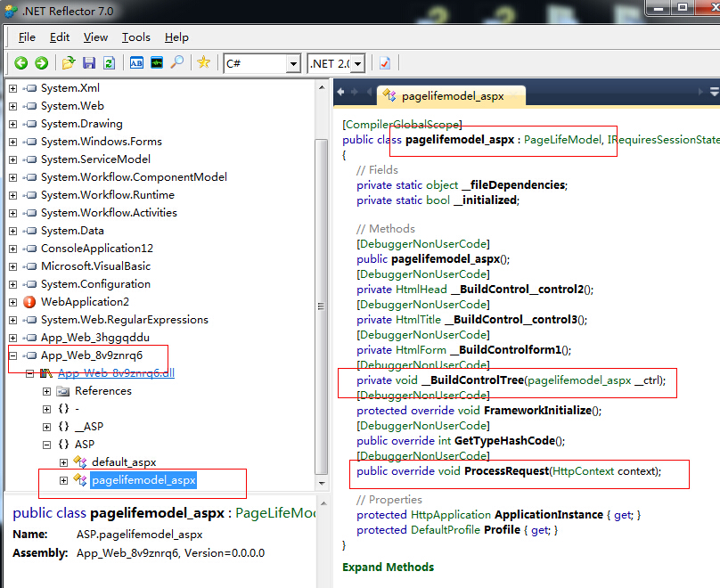Click the App_Web_8v9znrq6.dll library icon
This screenshot has width=720, height=588.
pos(46,373)
